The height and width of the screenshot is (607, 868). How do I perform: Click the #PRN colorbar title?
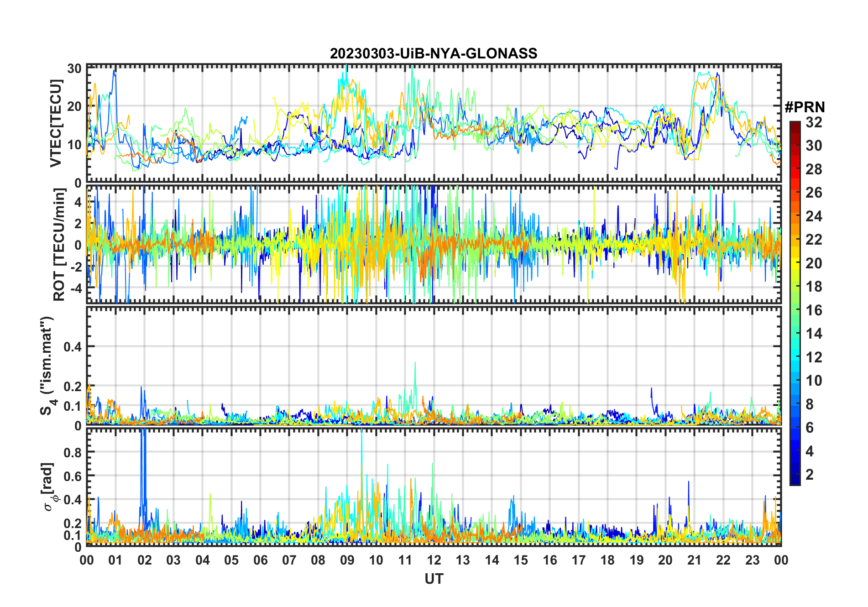click(x=805, y=107)
